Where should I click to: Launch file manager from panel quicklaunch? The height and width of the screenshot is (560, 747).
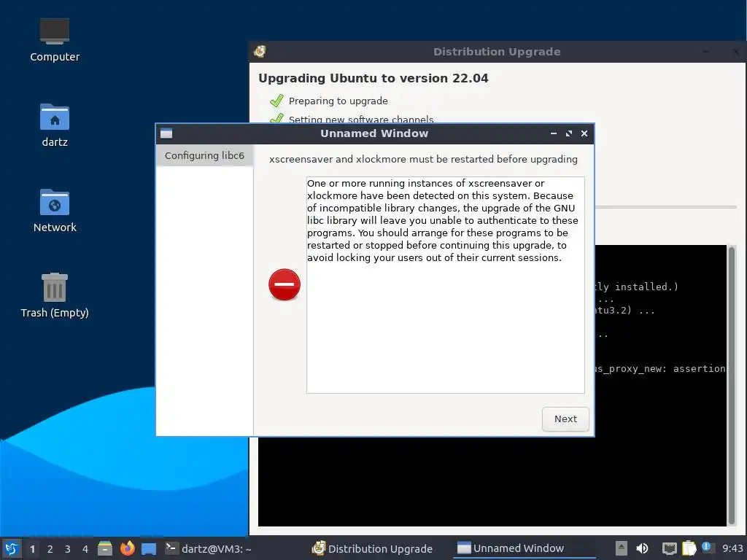(x=105, y=548)
